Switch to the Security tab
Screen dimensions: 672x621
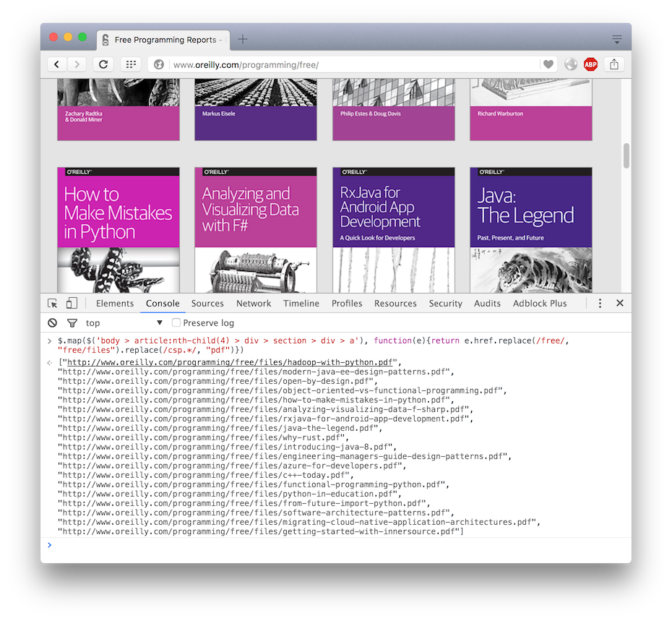pos(445,303)
